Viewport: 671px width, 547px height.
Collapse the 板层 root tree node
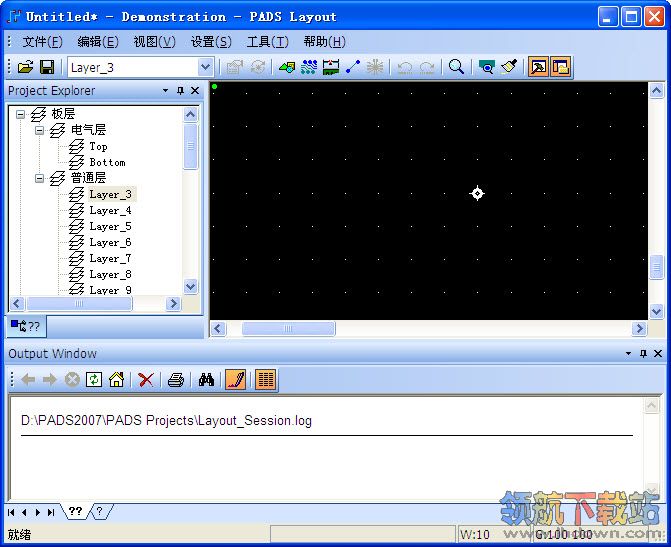tap(20, 114)
